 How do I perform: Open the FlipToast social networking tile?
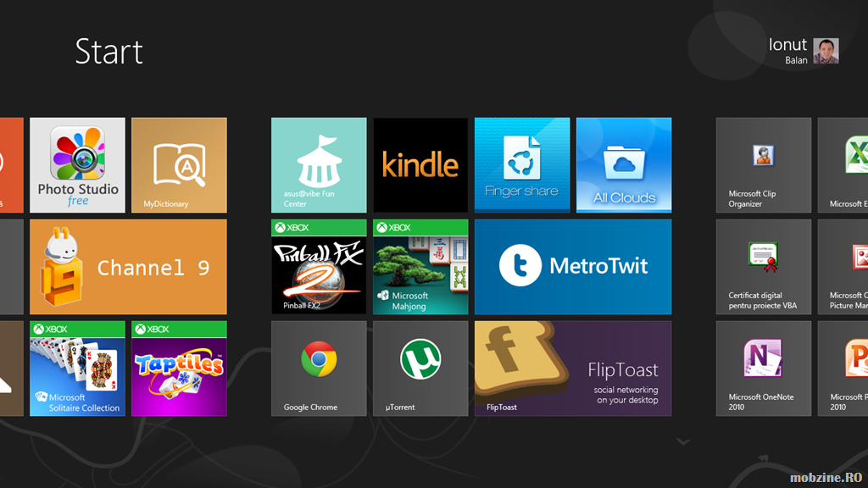(573, 369)
